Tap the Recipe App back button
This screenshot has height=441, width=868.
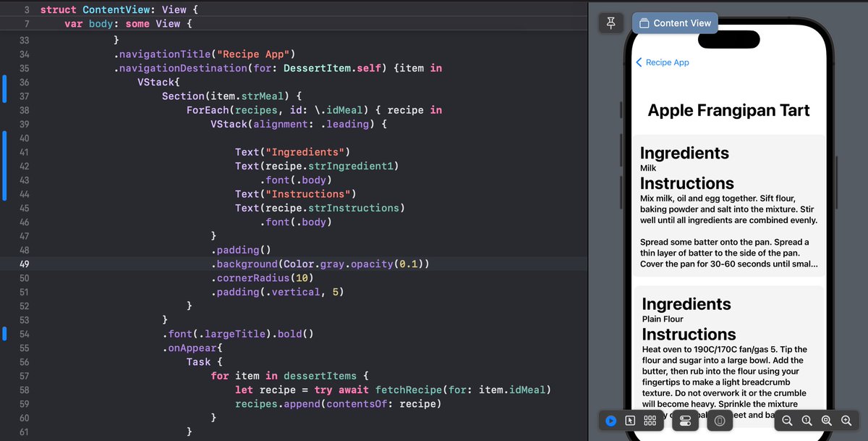point(662,63)
